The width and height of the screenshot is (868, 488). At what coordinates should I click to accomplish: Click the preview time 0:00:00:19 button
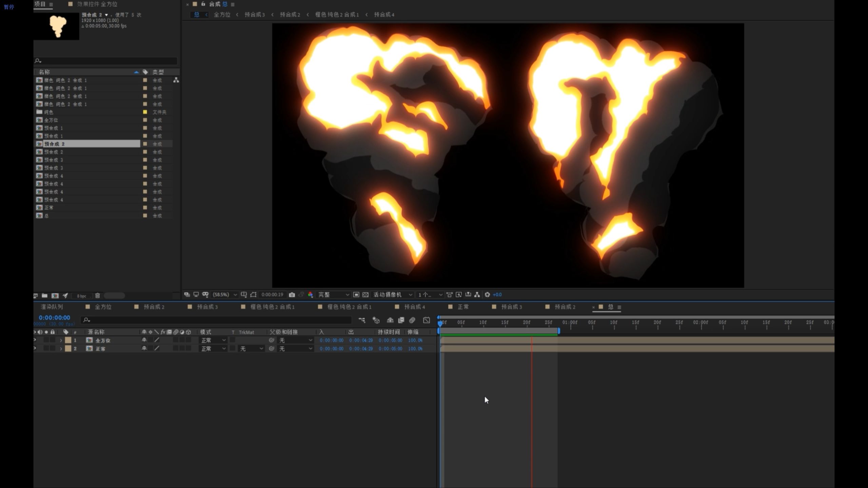272,294
